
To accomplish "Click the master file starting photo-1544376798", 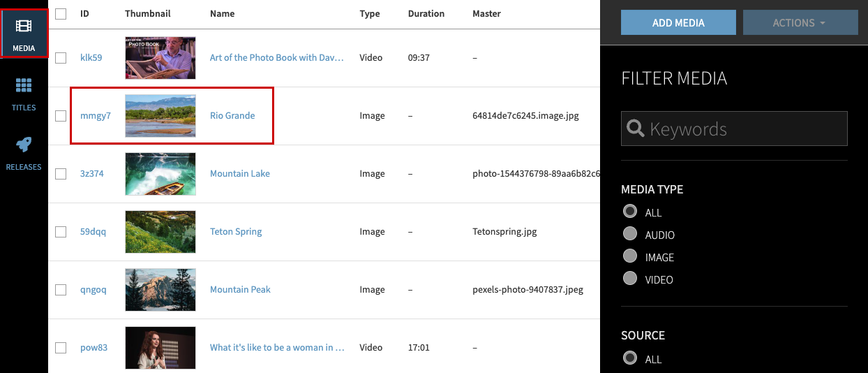I will click(x=536, y=173).
